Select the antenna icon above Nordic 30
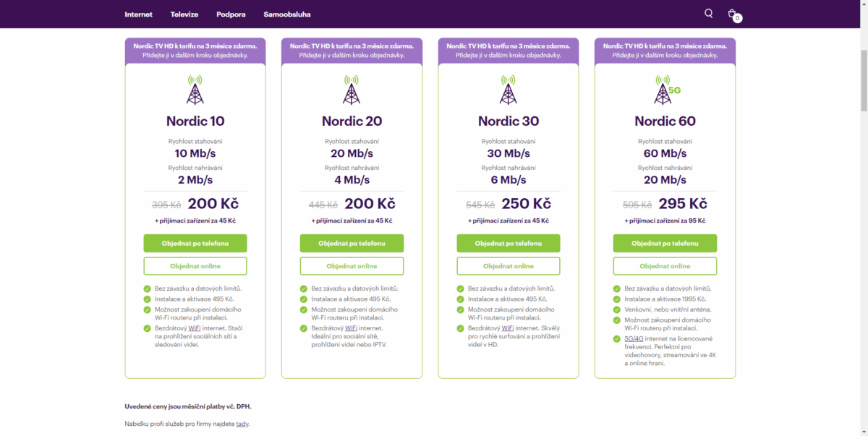Image resolution: width=868 pixels, height=436 pixels. 508,90
